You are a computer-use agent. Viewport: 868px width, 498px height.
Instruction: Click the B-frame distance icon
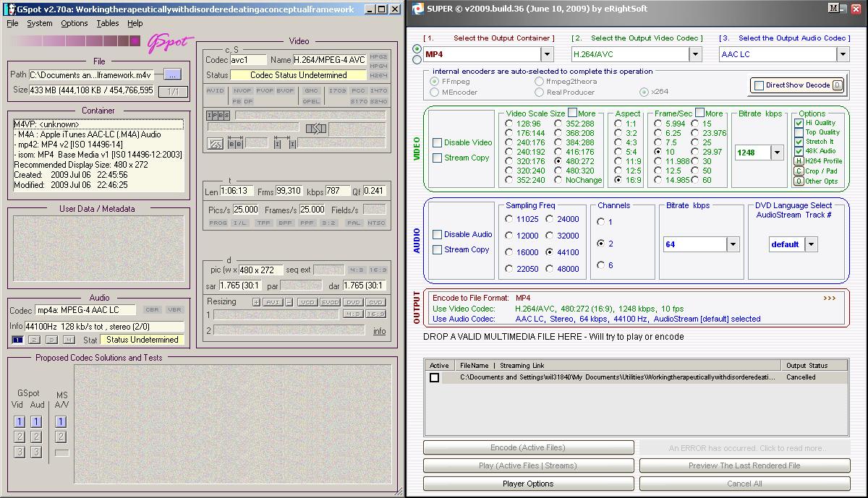[x=236, y=144]
